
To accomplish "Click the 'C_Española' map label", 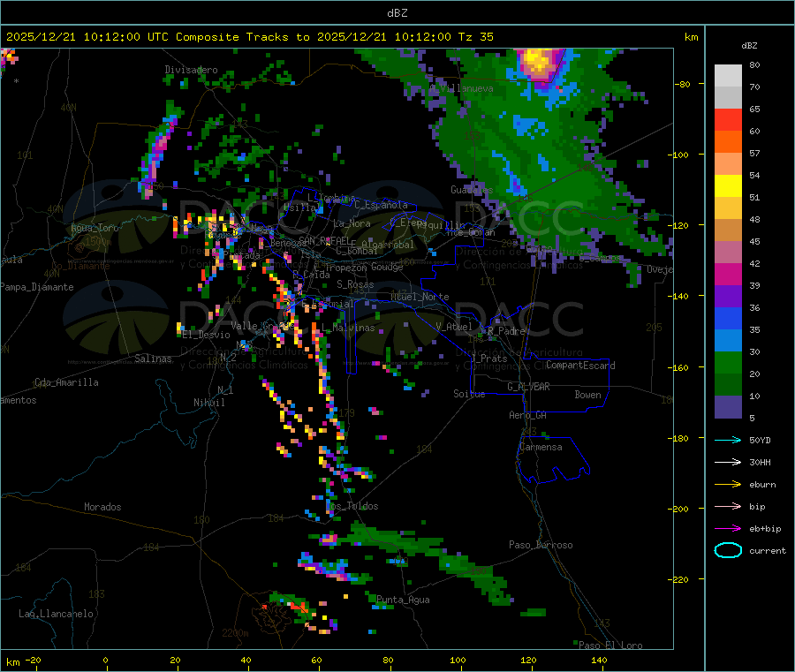I will (381, 205).
